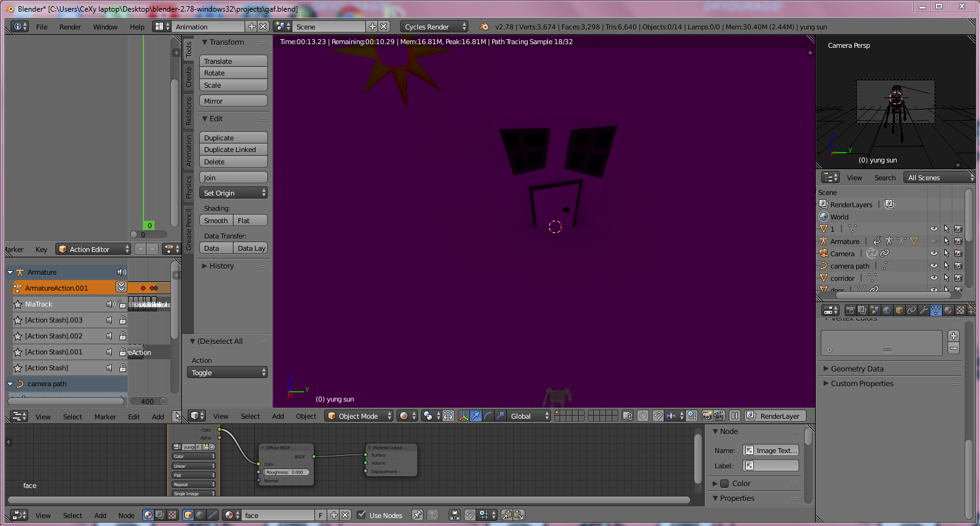Open the World properties tab
The width and height of the screenshot is (980, 526).
coord(887,310)
